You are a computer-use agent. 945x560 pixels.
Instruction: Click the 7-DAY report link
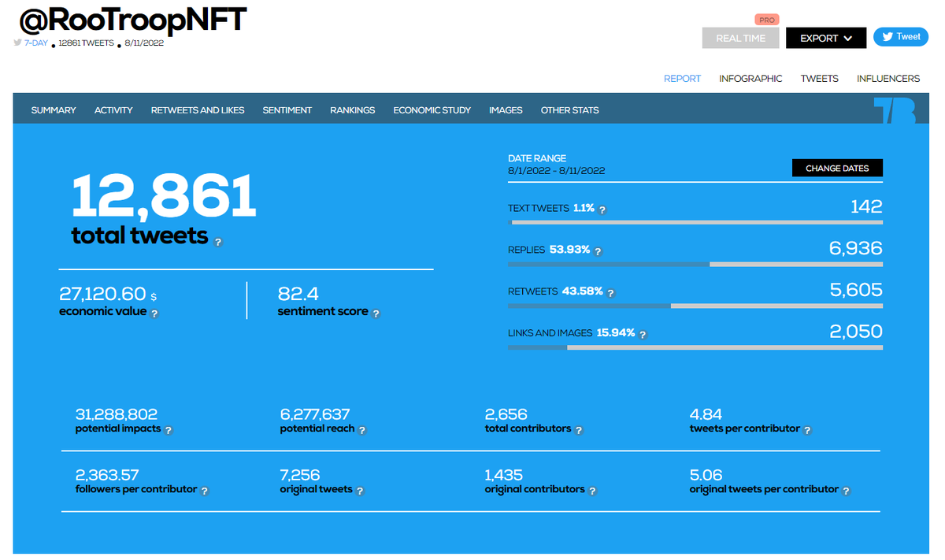click(x=36, y=43)
